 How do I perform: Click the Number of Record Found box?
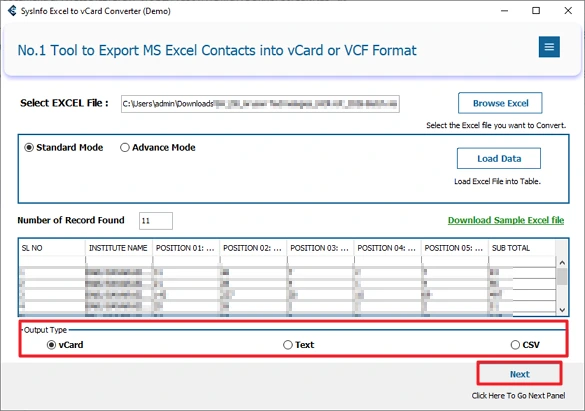tap(156, 221)
